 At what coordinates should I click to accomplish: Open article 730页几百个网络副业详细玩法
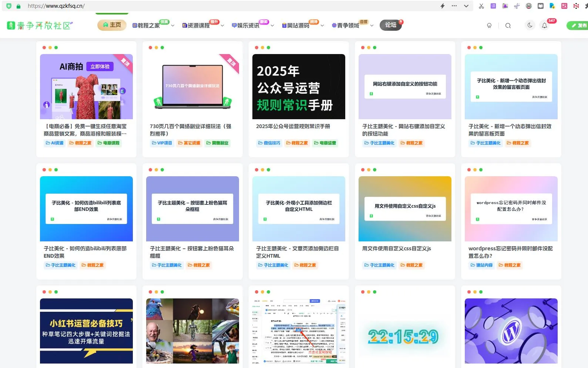pos(191,130)
